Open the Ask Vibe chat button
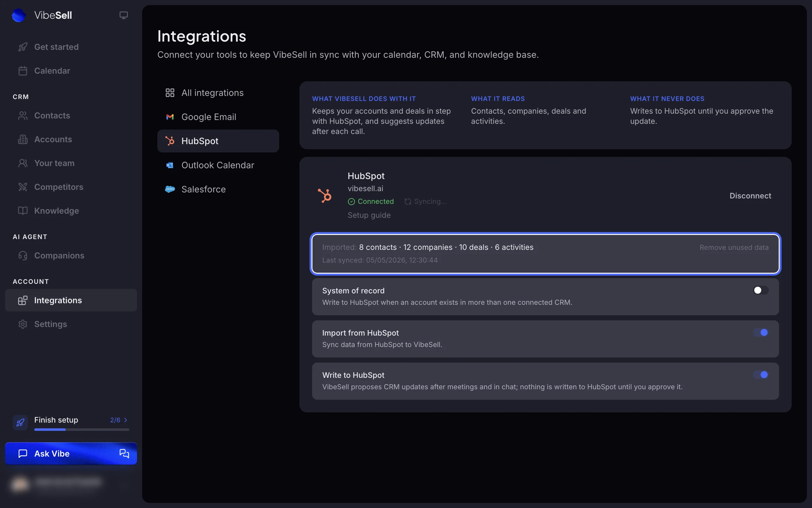Viewport: 812px width, 508px height. click(71, 454)
